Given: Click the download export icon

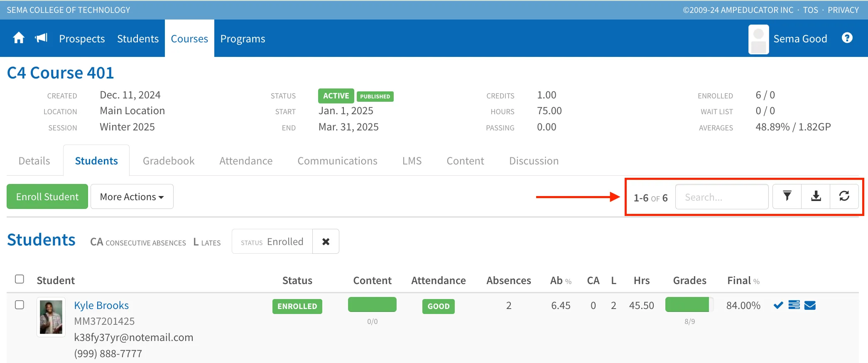Looking at the screenshot, I should coord(816,196).
